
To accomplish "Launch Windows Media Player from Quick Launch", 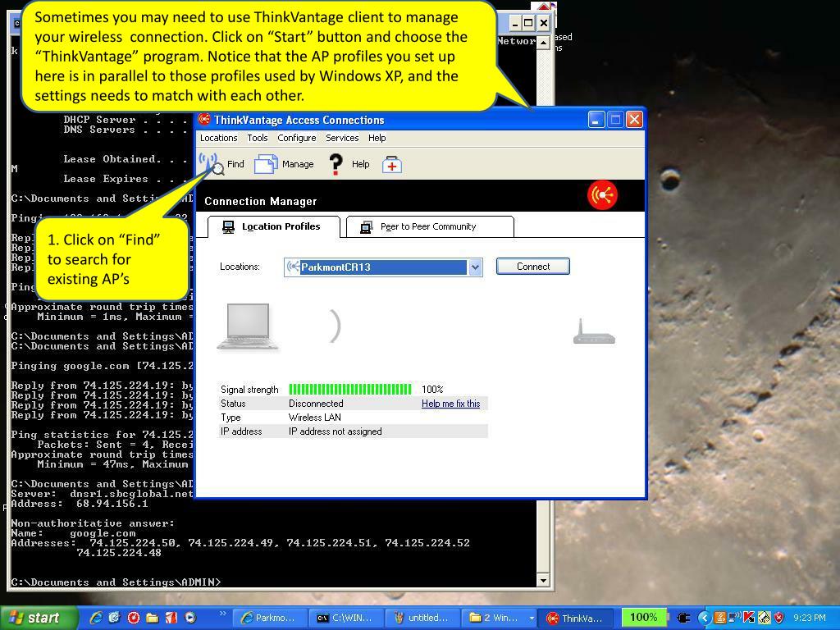I will coord(190,618).
